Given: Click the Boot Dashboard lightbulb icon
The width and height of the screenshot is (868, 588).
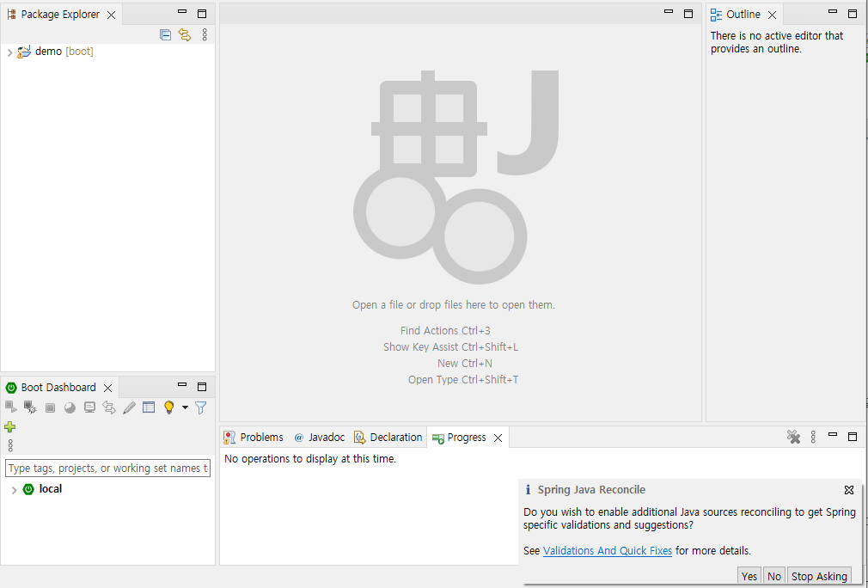Looking at the screenshot, I should tap(168, 407).
